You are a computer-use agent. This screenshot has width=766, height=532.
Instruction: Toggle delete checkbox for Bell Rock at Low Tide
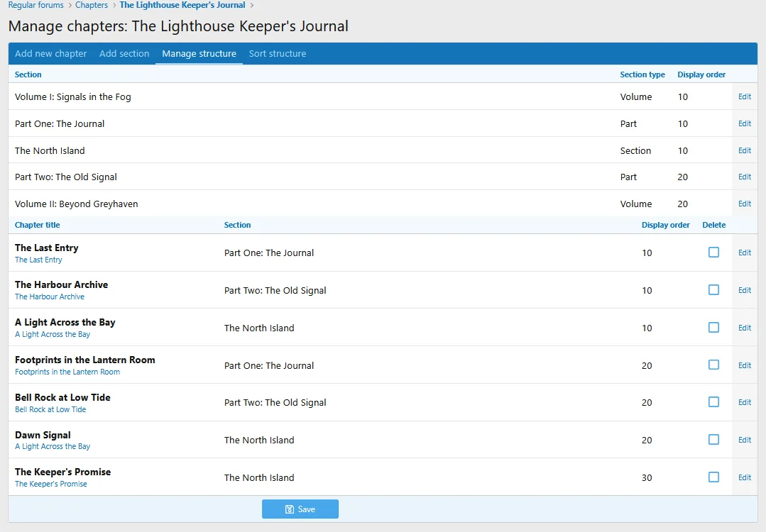click(713, 402)
